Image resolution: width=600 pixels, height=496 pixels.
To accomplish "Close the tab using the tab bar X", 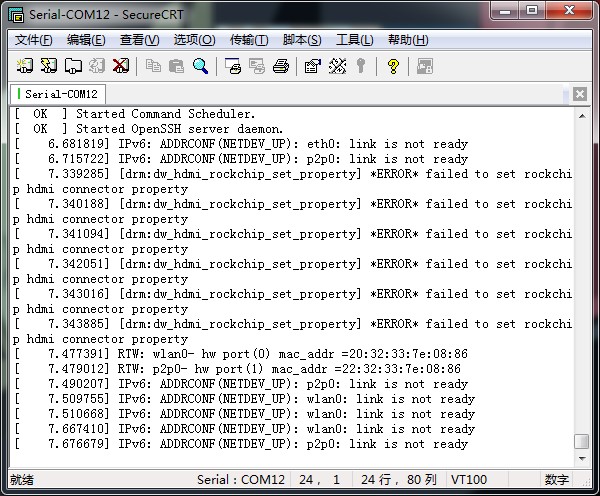I will (580, 94).
